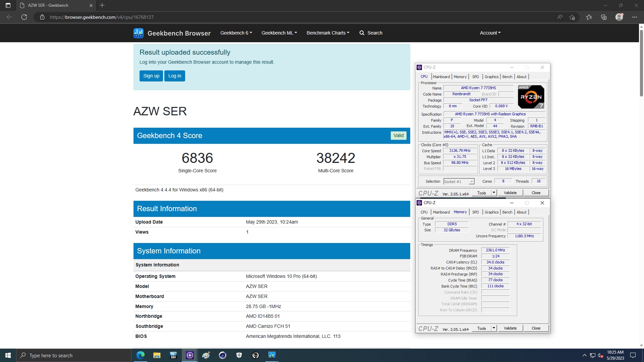Open About tab in CPU-Z memory window

[521, 212]
